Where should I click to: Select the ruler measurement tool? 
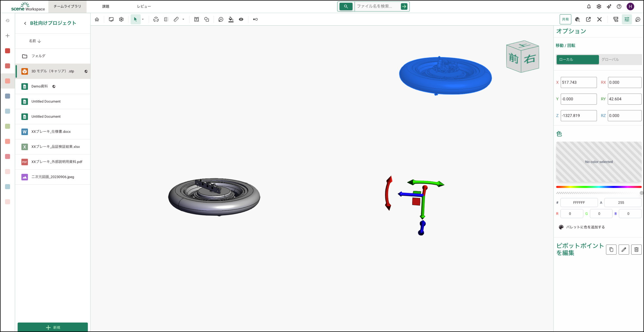click(176, 19)
